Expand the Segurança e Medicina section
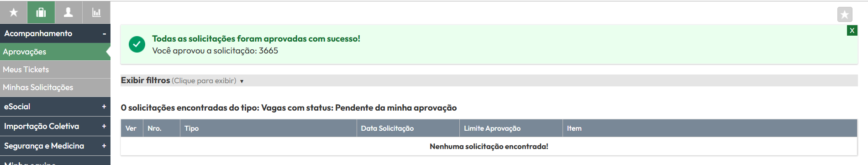The width and height of the screenshot is (868, 165). 55,146
